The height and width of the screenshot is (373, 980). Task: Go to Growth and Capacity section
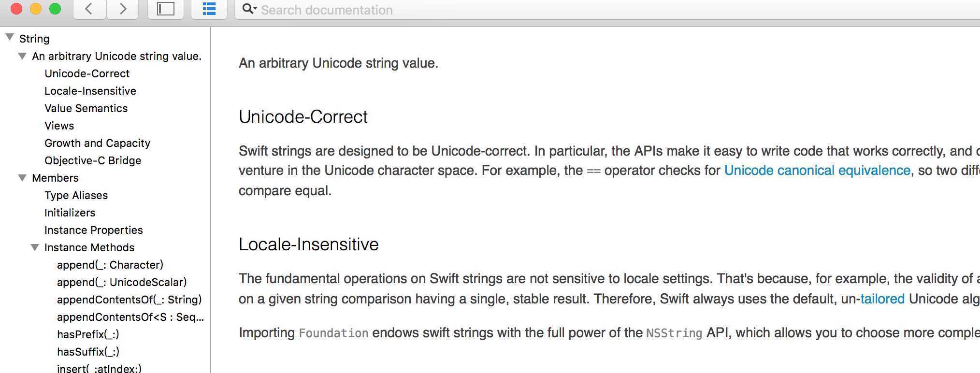[97, 143]
